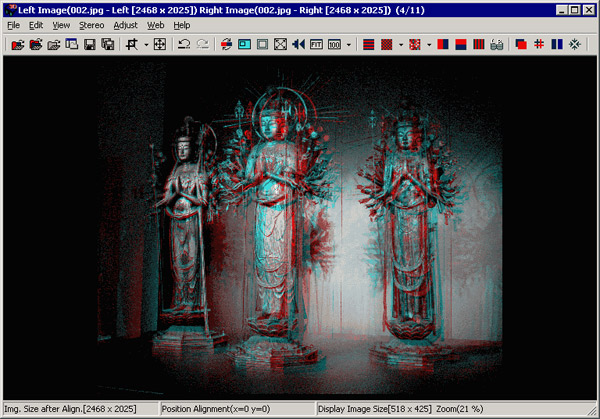Open dropdown beside speckled anaglyph icon
The width and height of the screenshot is (600, 419).
coord(429,45)
